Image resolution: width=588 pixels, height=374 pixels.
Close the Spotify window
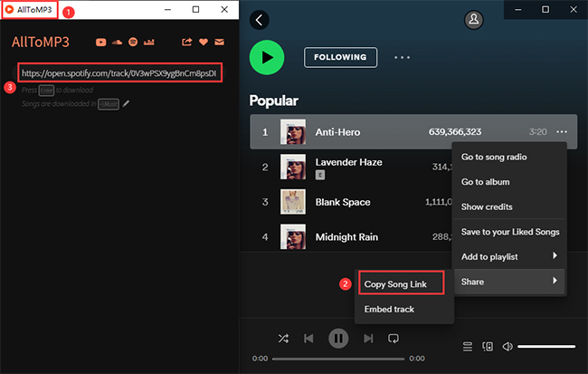click(574, 9)
